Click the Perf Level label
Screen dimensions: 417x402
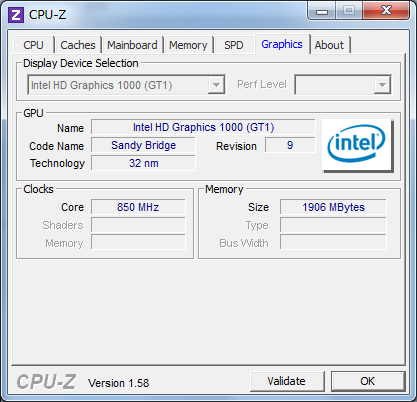point(262,84)
